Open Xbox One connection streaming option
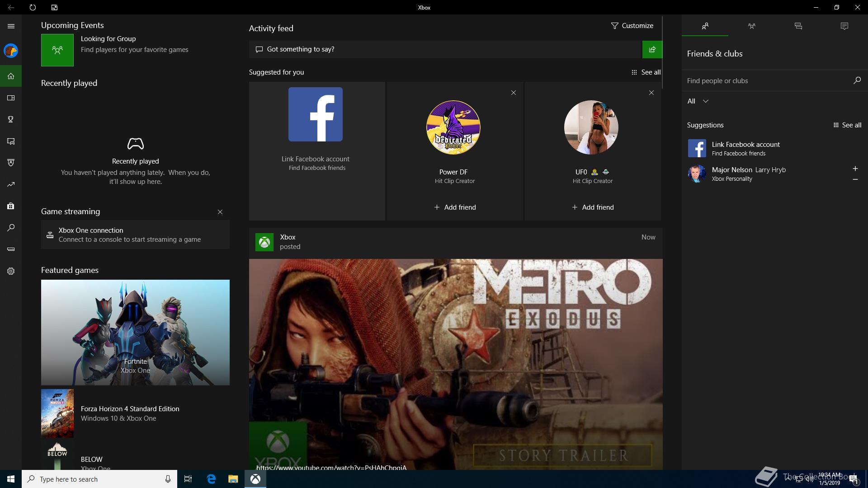 [x=135, y=235]
